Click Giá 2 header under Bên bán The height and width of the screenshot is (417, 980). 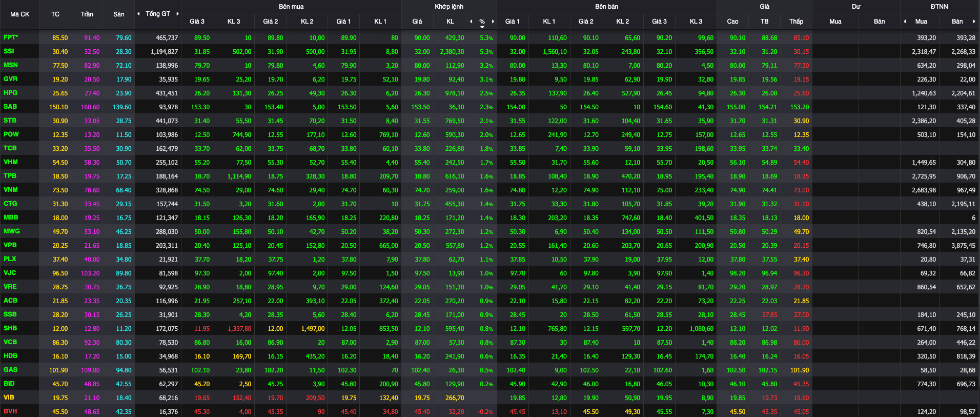click(586, 22)
